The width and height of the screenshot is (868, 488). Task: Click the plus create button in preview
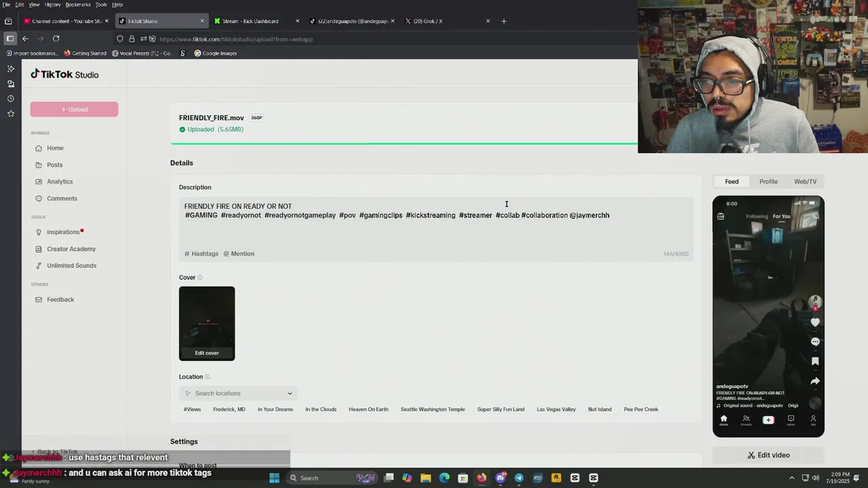coord(768,420)
